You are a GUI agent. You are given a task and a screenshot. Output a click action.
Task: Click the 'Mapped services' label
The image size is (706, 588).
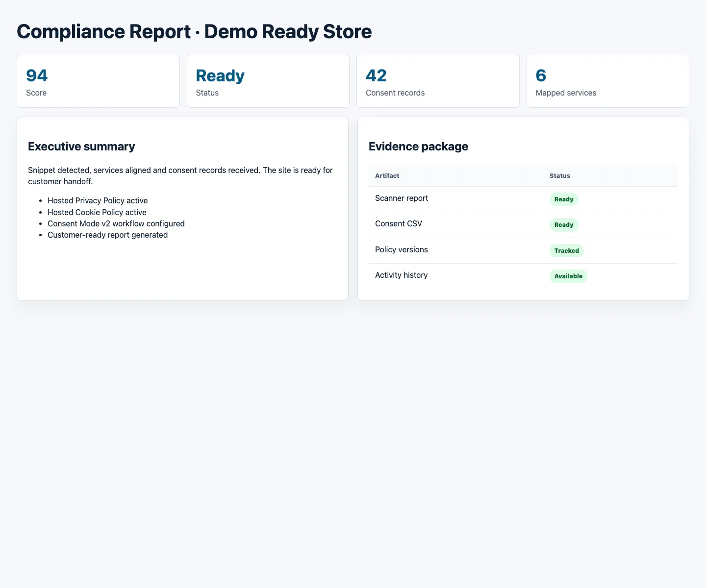[x=566, y=93]
